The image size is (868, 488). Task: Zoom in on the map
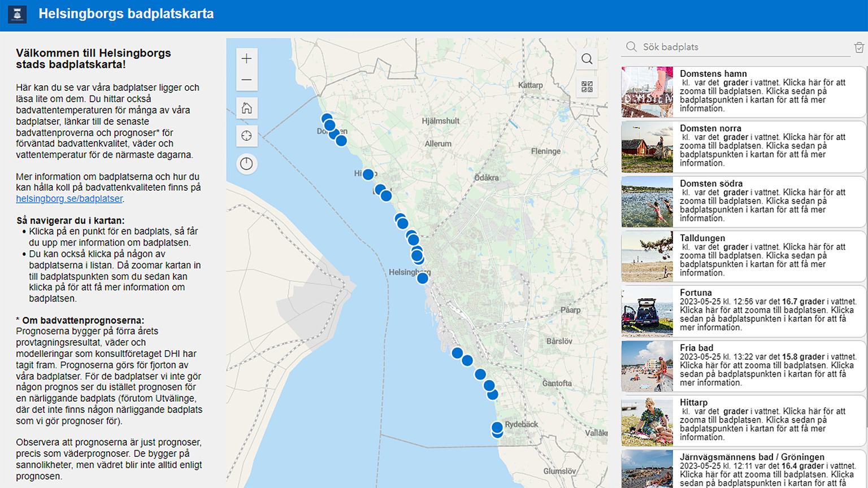click(246, 59)
